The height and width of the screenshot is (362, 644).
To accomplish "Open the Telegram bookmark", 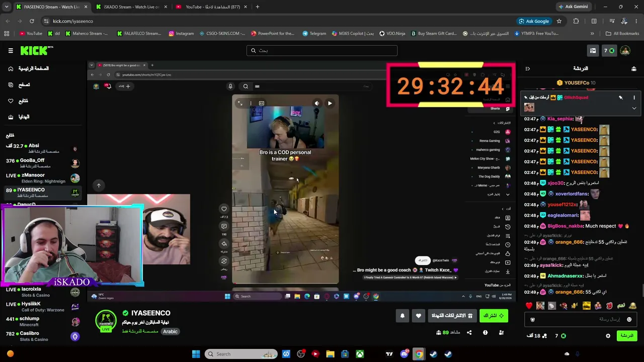I will pyautogui.click(x=314, y=34).
